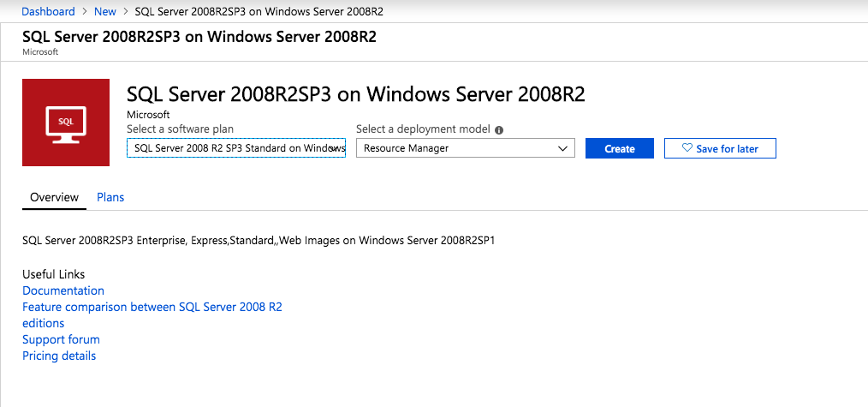Open the Support forum link
The image size is (868, 407).
(61, 339)
